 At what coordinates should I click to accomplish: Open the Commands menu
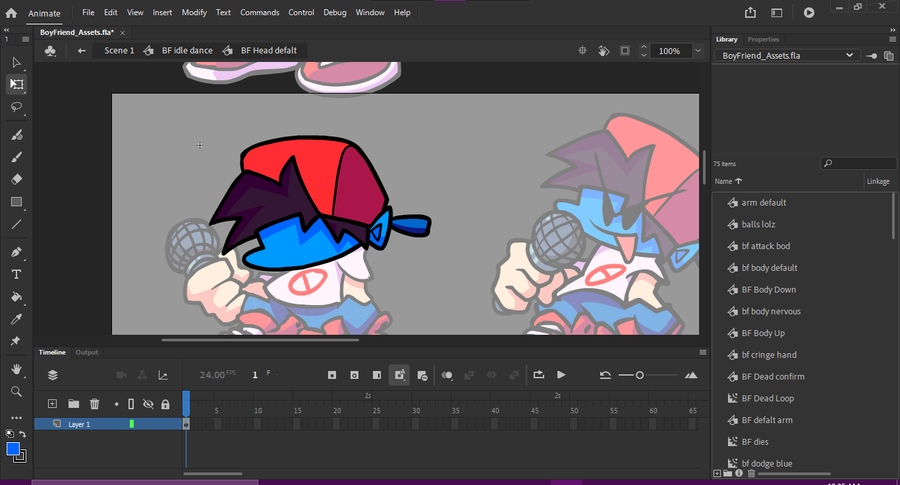259,13
